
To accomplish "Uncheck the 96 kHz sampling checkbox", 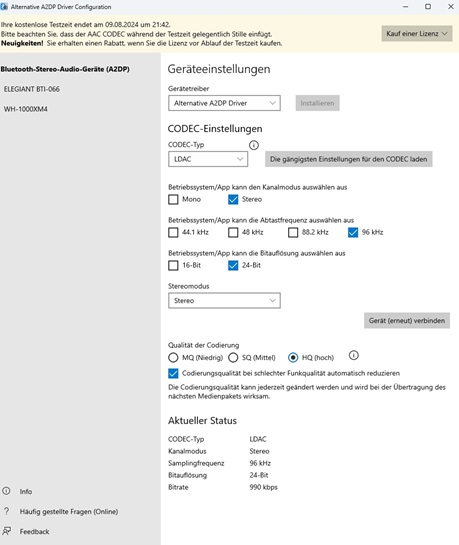I will [x=353, y=232].
